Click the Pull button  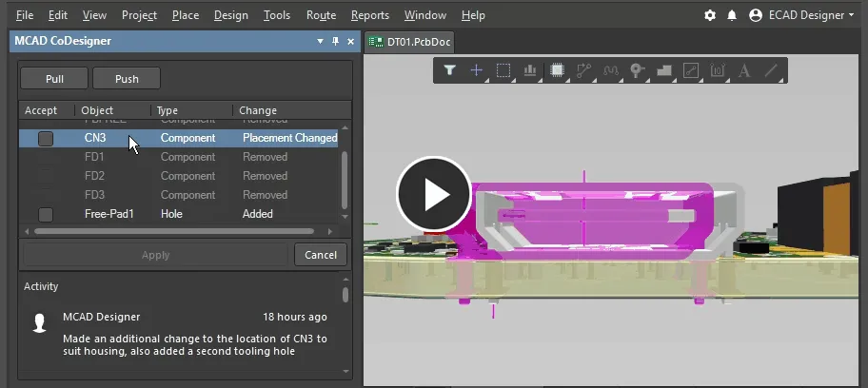(54, 79)
